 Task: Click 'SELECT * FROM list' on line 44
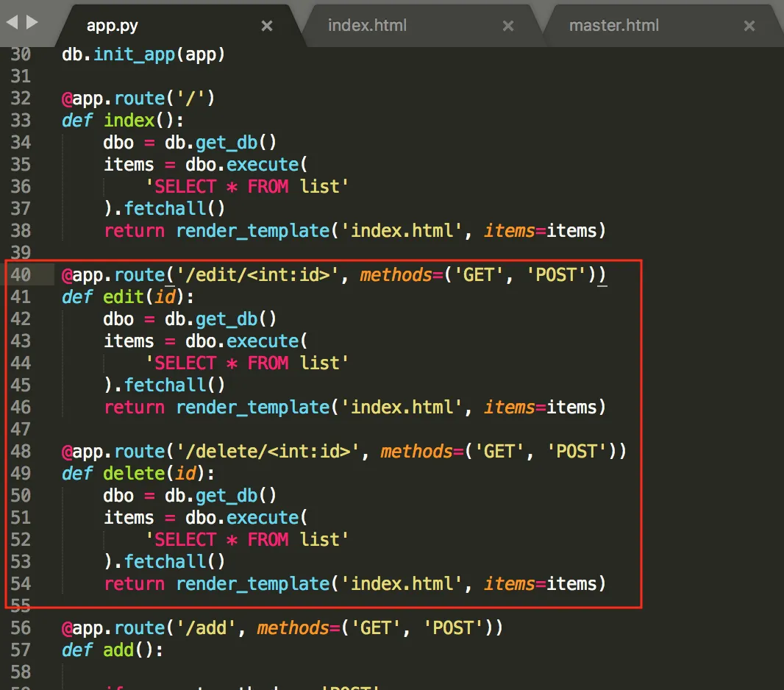pos(247,363)
